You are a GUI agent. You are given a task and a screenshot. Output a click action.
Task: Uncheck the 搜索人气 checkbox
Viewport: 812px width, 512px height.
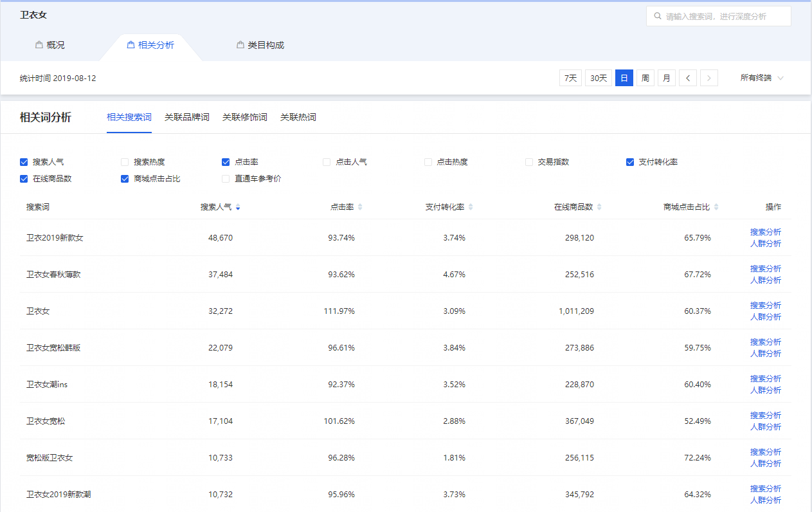tap(24, 162)
